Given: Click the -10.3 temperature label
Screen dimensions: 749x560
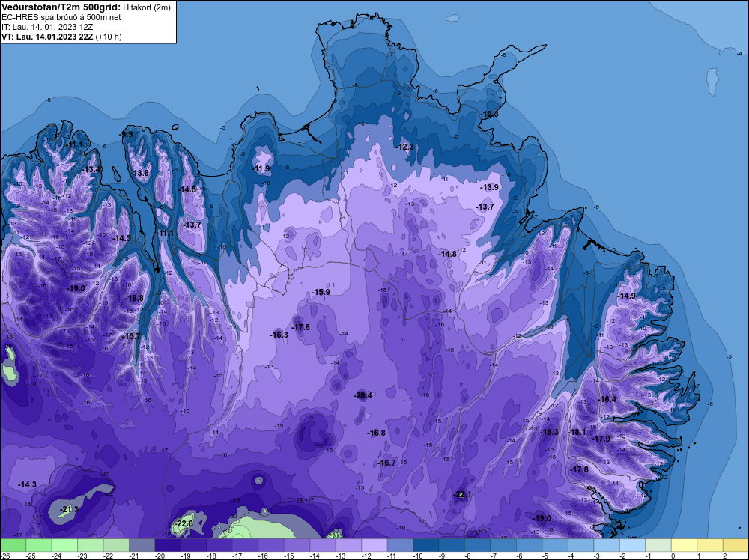Looking at the screenshot, I should click(x=490, y=114).
